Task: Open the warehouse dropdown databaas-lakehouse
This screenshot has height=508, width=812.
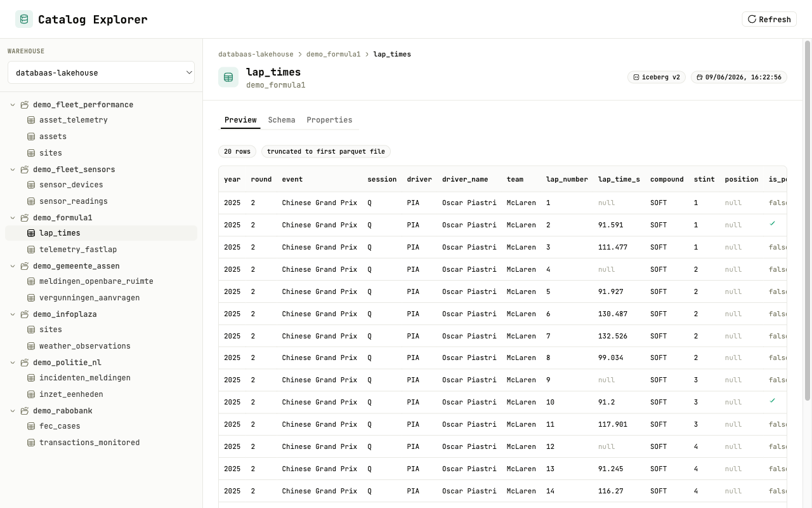Action: coord(101,72)
